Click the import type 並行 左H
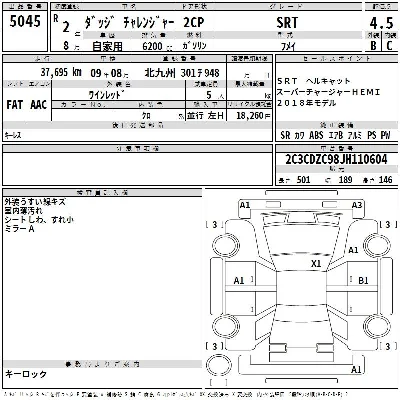The height and width of the screenshot is (400, 400). tap(205, 116)
